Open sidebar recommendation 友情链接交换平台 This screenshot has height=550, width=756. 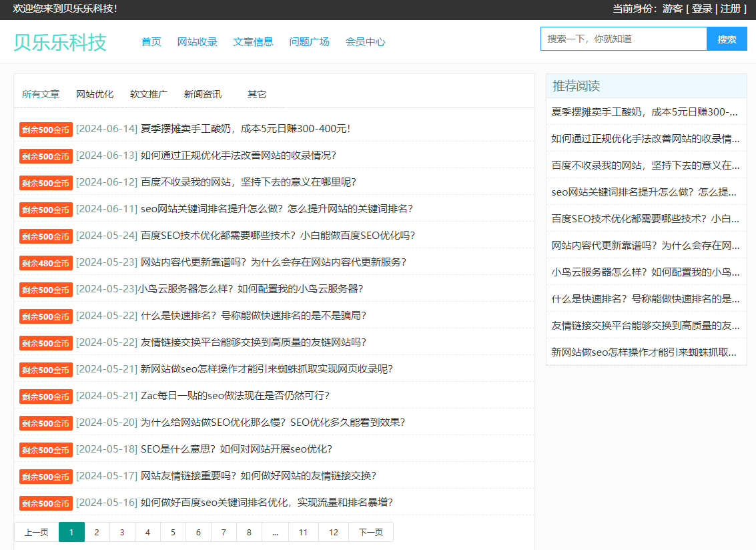point(645,326)
